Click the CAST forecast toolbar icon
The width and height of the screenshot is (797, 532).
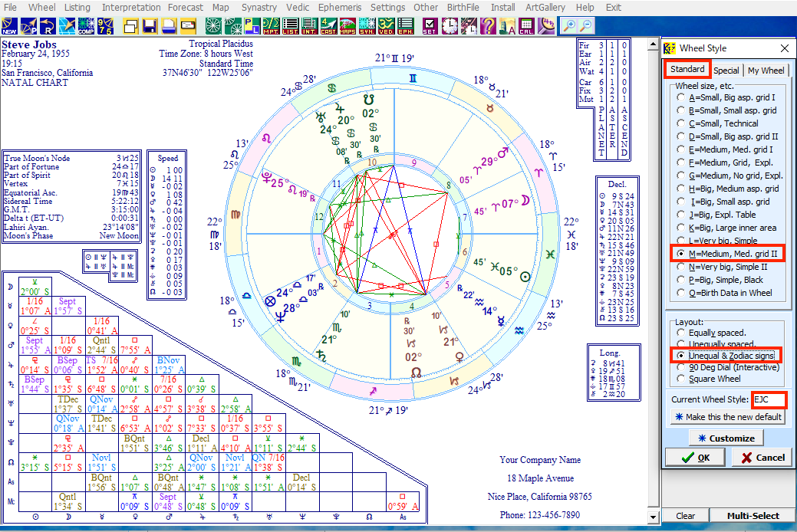pos(328,26)
